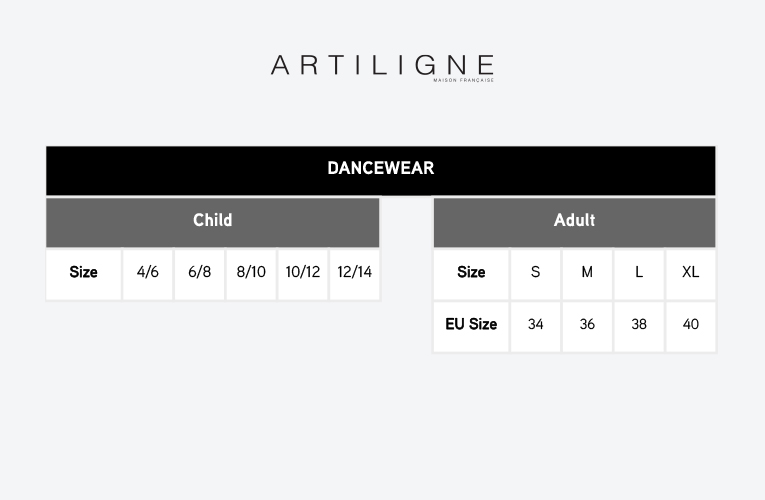This screenshot has width=765, height=500.
Task: Select EU size 36
Action: tap(587, 325)
